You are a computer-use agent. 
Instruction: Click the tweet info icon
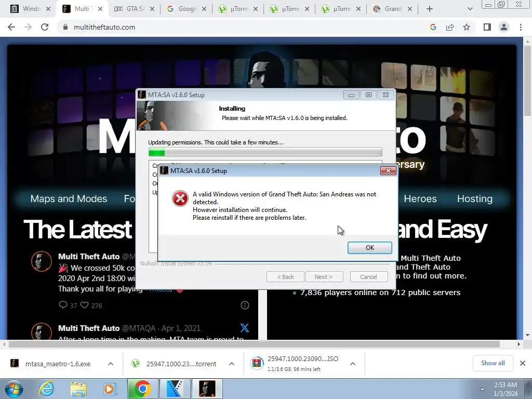(245, 305)
